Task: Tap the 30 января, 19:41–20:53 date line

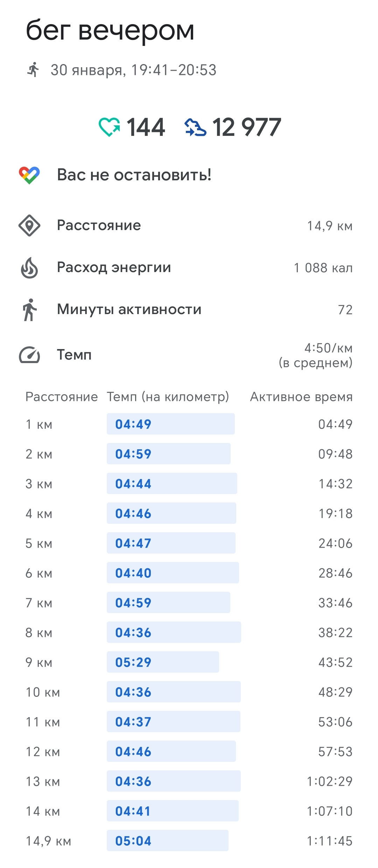Action: click(x=133, y=70)
